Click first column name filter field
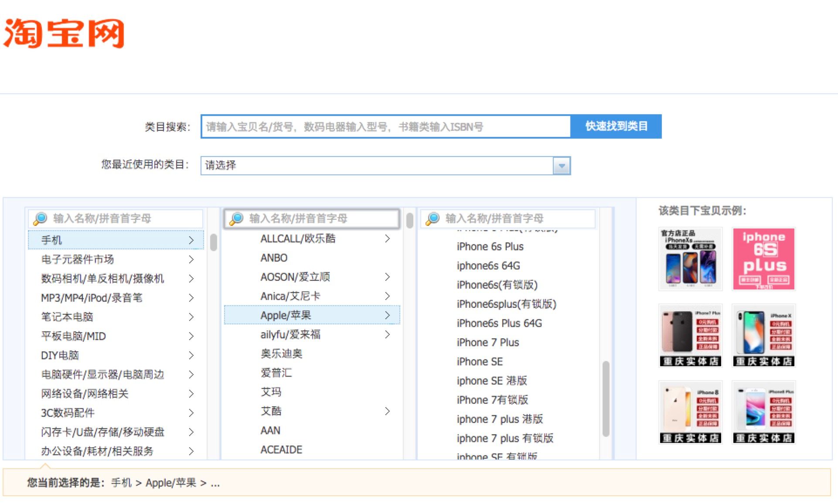838x504 pixels. coord(116,218)
